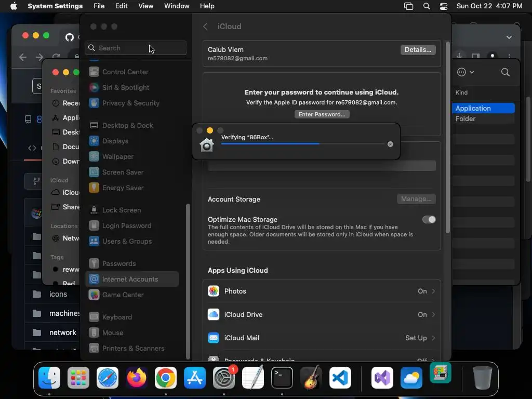Click the 86Box verification progress bar

pos(303,144)
